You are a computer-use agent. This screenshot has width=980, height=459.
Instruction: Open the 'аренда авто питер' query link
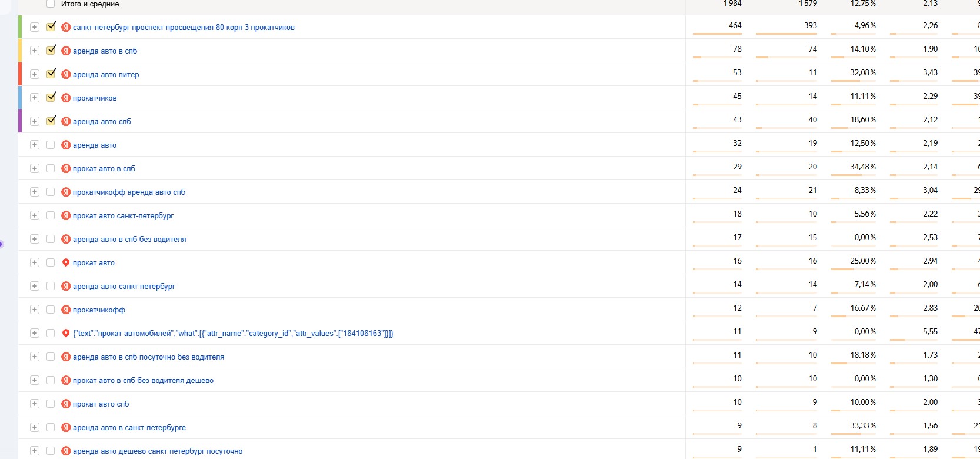coord(106,74)
